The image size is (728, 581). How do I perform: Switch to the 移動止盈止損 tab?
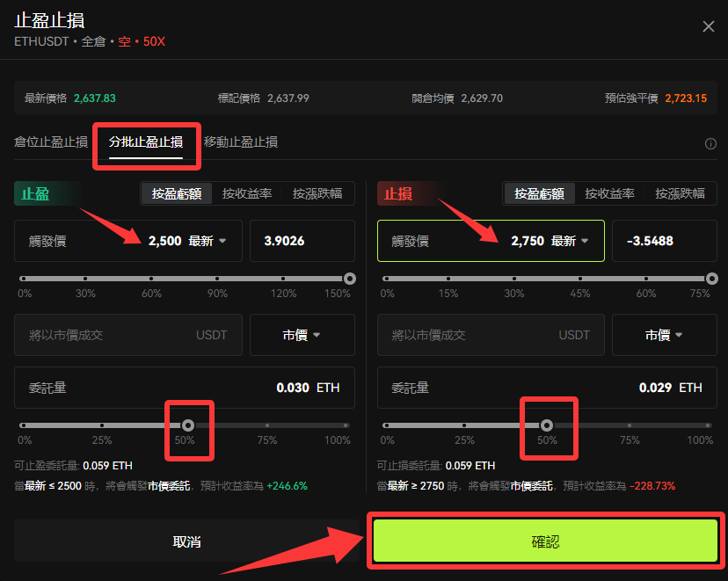[241, 142]
